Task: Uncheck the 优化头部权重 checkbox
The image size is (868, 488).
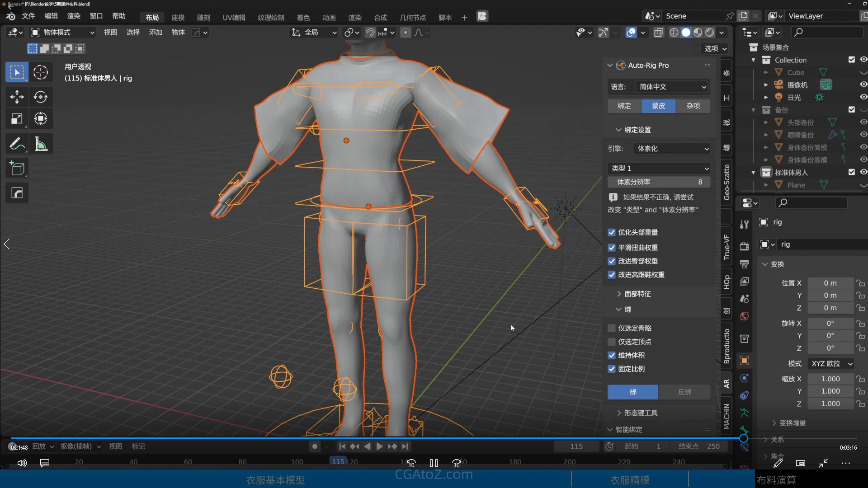Action: 612,232
